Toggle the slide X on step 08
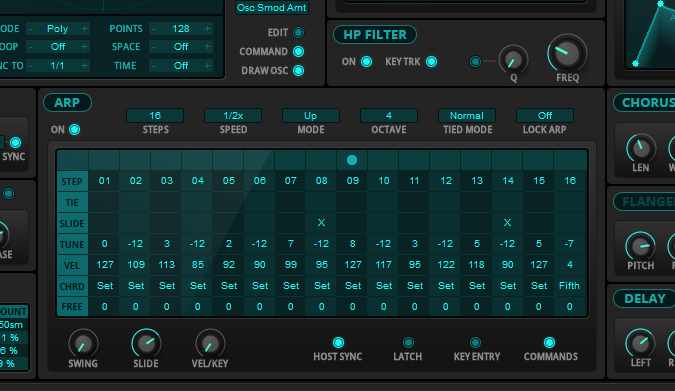675x391 pixels. pos(321,223)
